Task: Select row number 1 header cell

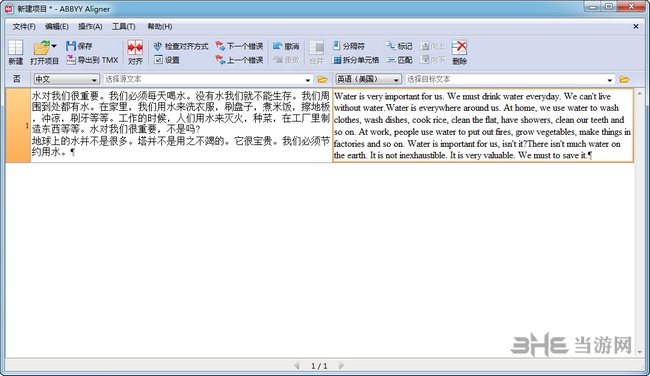Action: [x=18, y=125]
